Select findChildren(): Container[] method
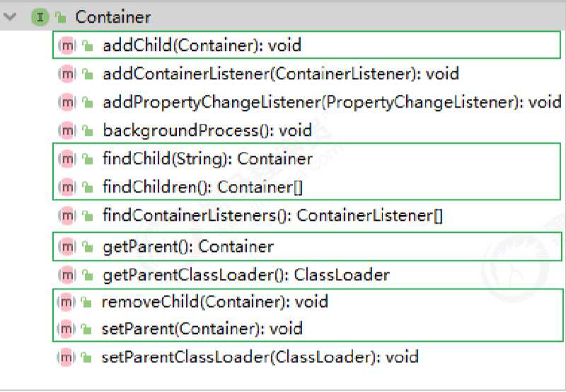This screenshot has width=566, height=392. (x=202, y=187)
